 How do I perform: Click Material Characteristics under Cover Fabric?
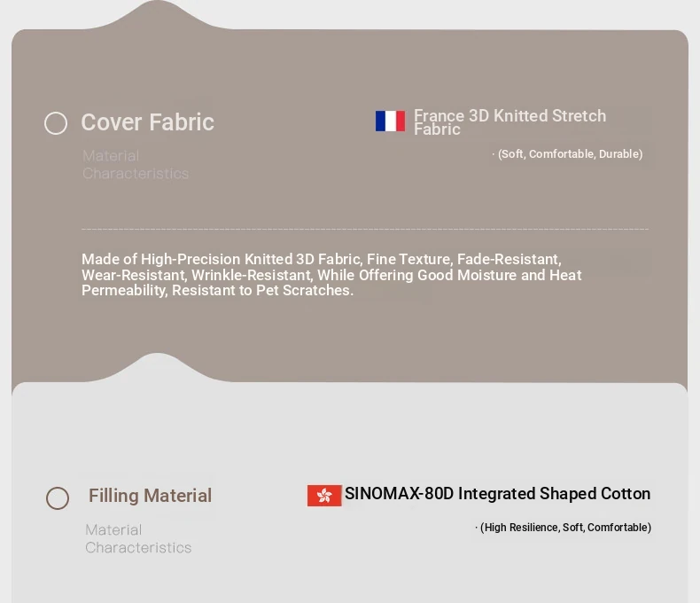pos(136,165)
